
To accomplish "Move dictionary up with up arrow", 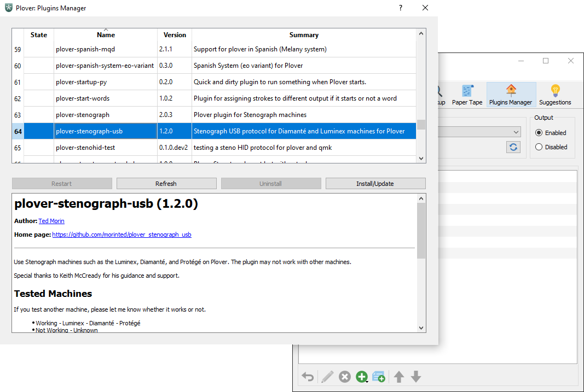I will click(x=399, y=377).
